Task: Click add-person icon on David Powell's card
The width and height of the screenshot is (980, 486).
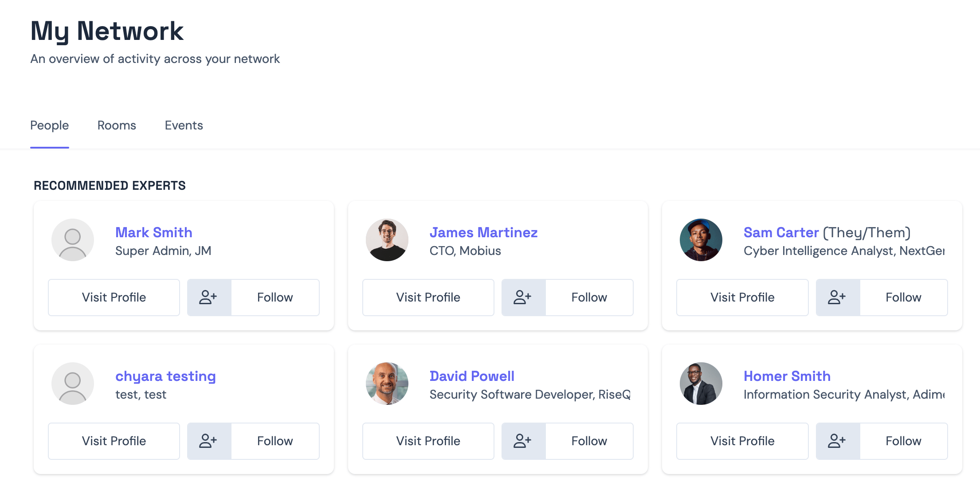Action: 523,441
